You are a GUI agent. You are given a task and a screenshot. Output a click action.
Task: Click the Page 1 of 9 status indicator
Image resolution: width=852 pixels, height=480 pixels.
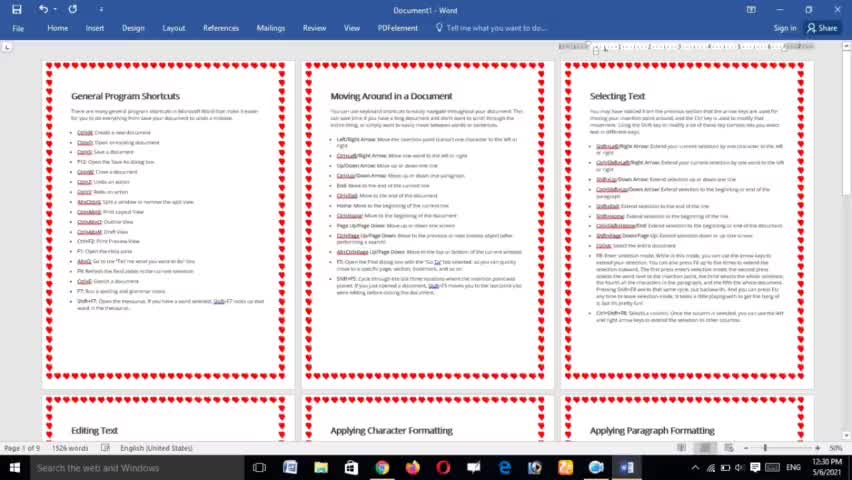[x=22, y=448]
